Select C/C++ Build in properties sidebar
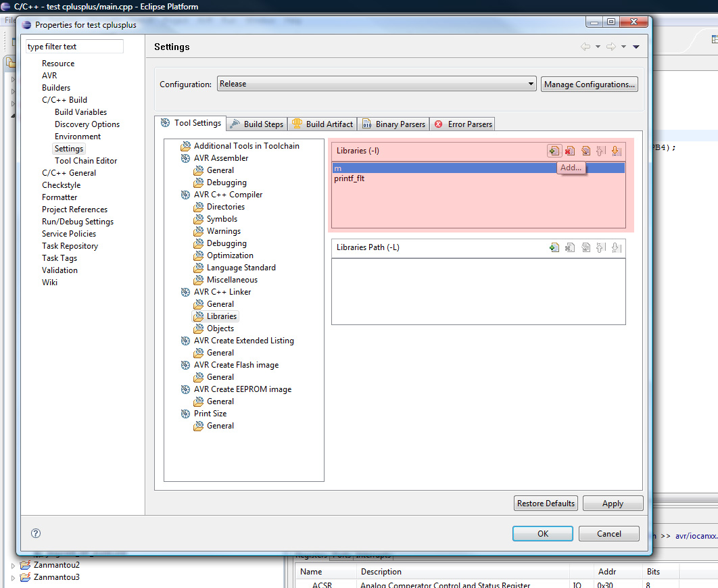The image size is (718, 588). point(64,100)
